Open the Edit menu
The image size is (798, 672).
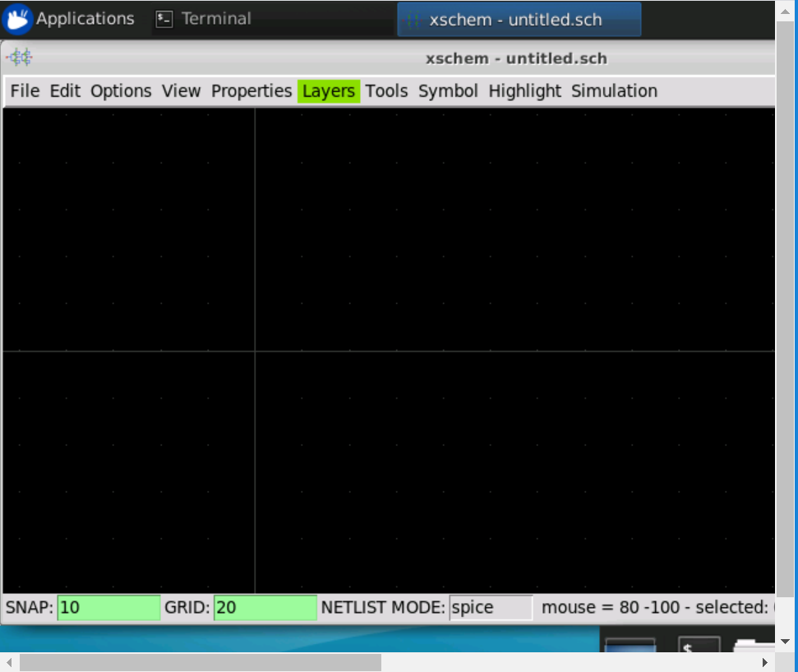point(64,91)
